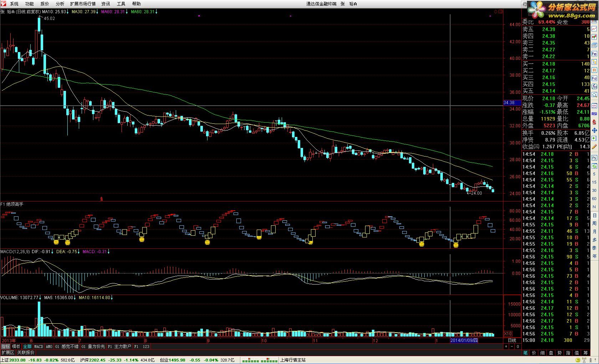Open the 帮助 menu

coord(137,4)
